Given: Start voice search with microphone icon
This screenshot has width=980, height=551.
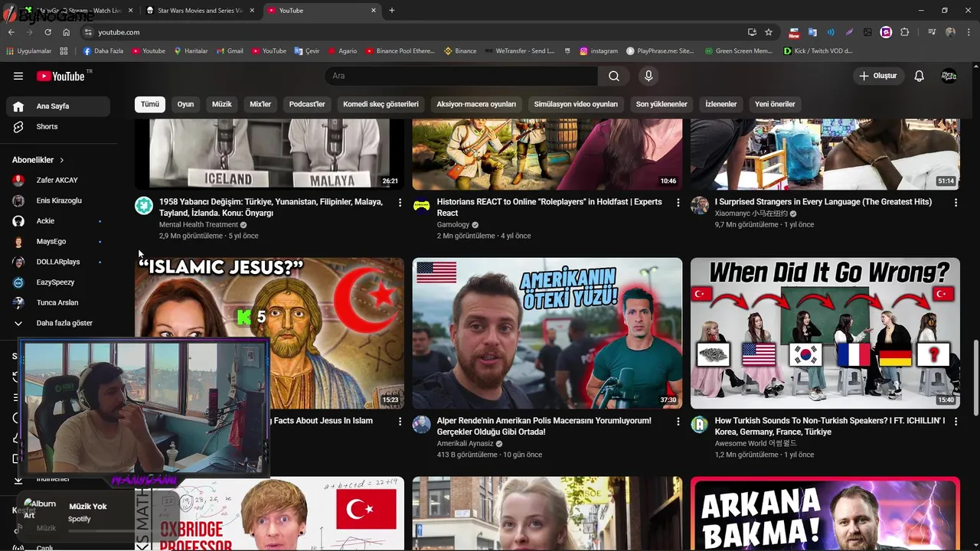Looking at the screenshot, I should tap(648, 76).
